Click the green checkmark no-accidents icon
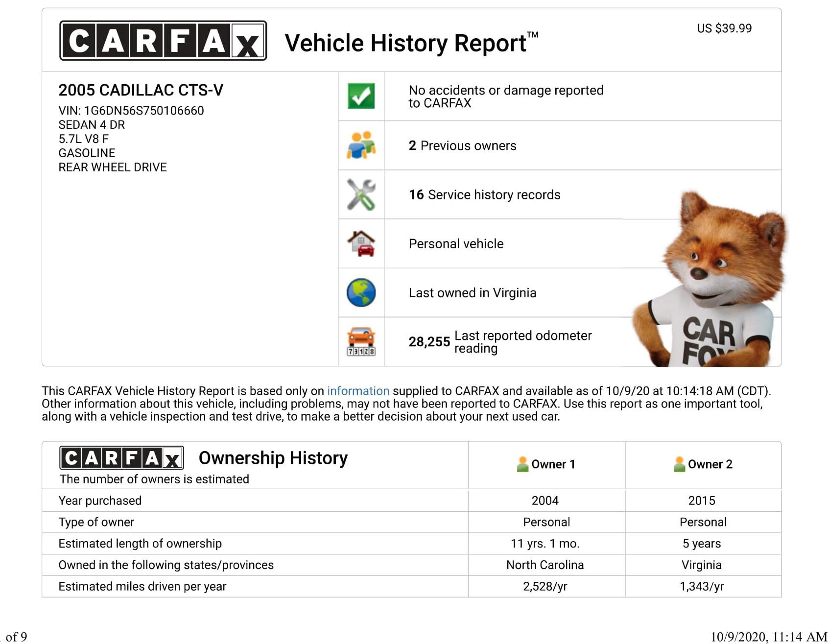The height and width of the screenshot is (644, 828). [361, 96]
